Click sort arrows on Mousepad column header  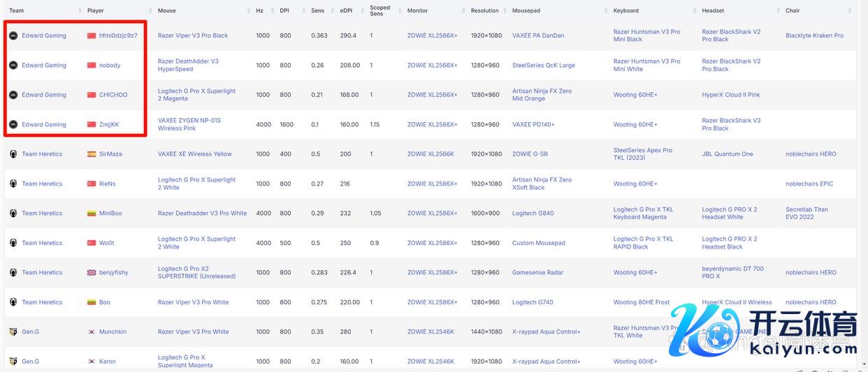pos(605,11)
